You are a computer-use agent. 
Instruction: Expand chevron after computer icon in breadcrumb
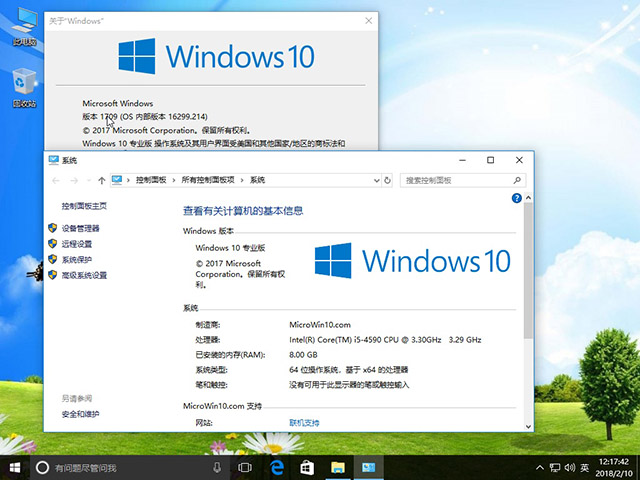128,180
